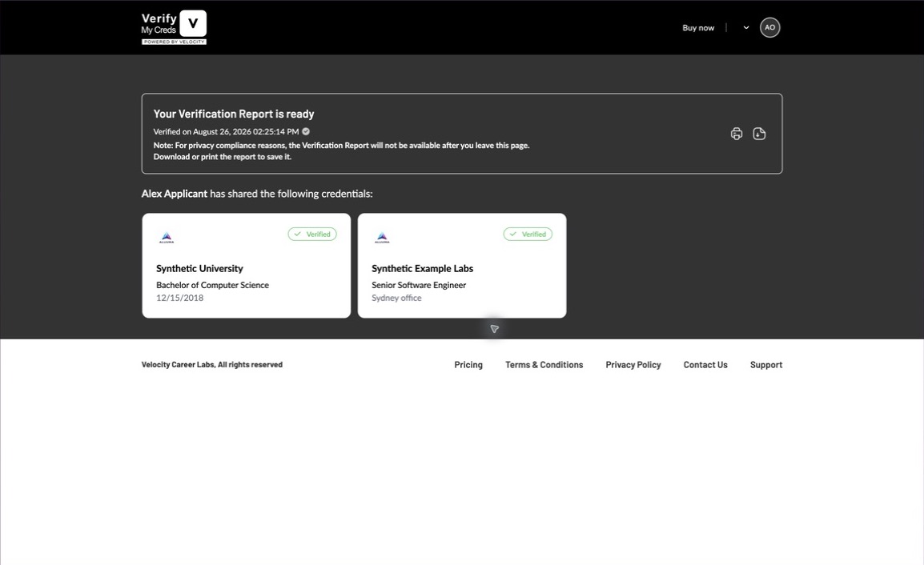Click Verified badge on Synthetic Example Labs
Screen dimensions: 924x565
(x=528, y=234)
